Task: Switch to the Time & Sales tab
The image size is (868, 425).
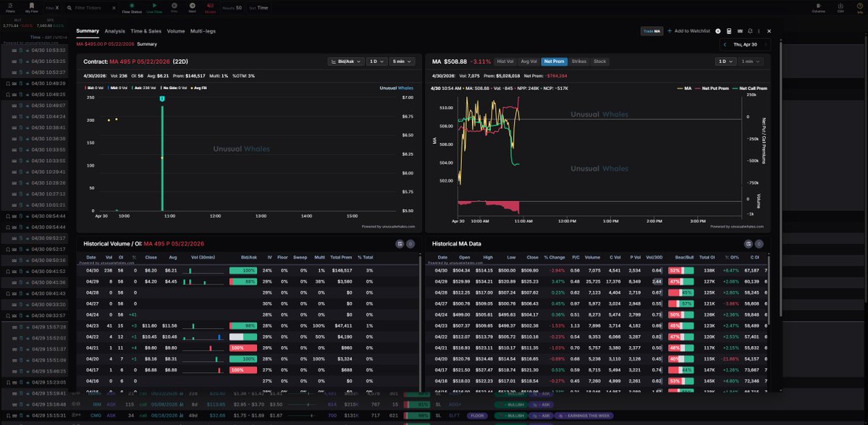Action: [x=146, y=31]
